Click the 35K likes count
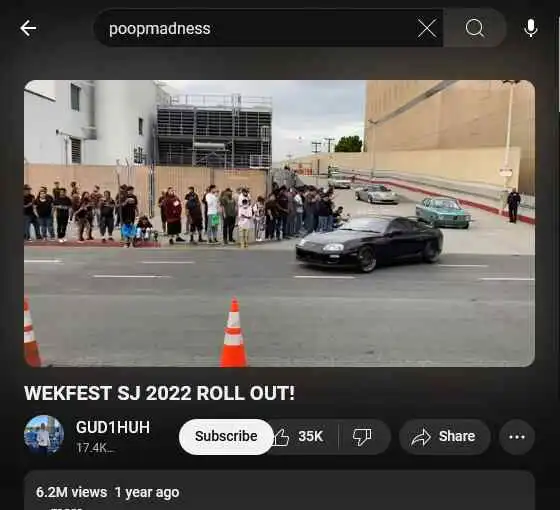 (x=310, y=436)
